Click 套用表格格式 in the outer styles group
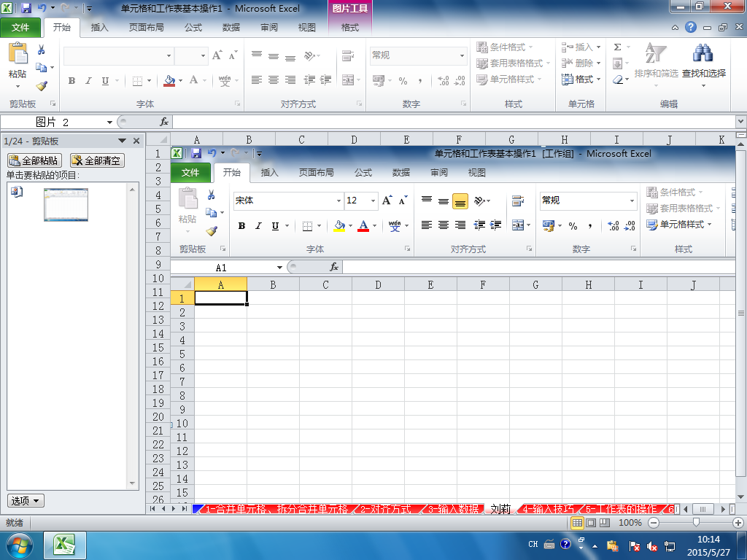 [x=513, y=63]
